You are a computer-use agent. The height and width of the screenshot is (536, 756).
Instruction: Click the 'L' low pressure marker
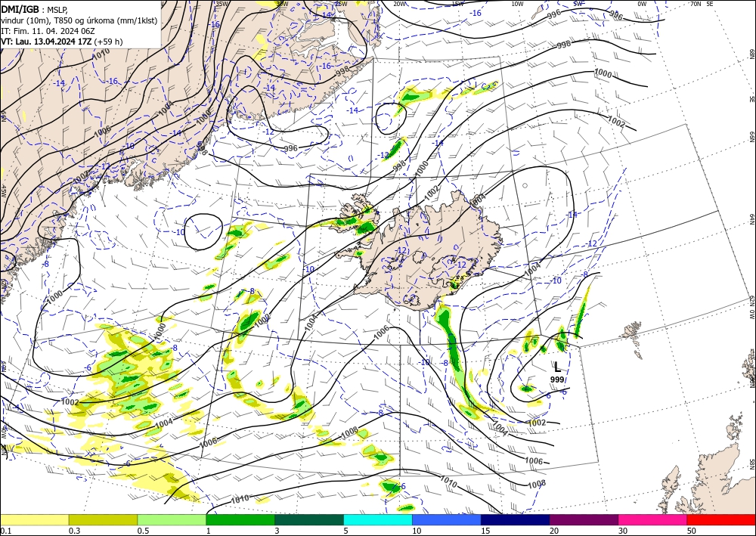coord(557,367)
